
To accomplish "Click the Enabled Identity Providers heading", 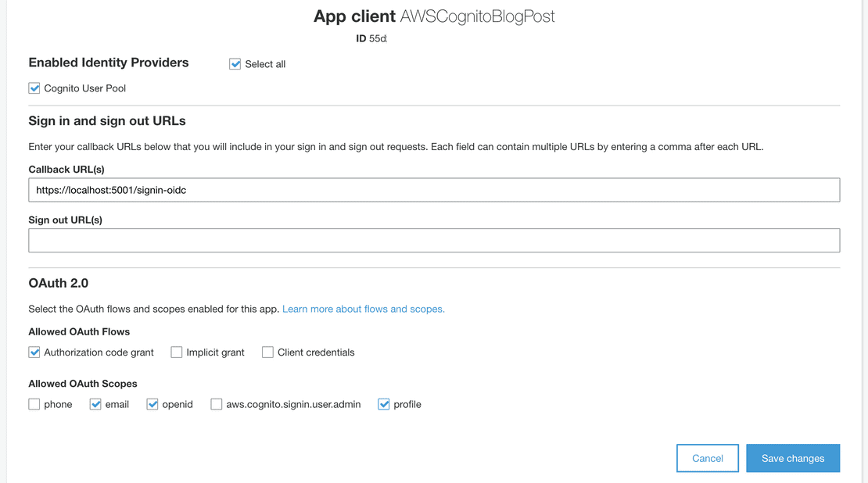I will 109,63.
